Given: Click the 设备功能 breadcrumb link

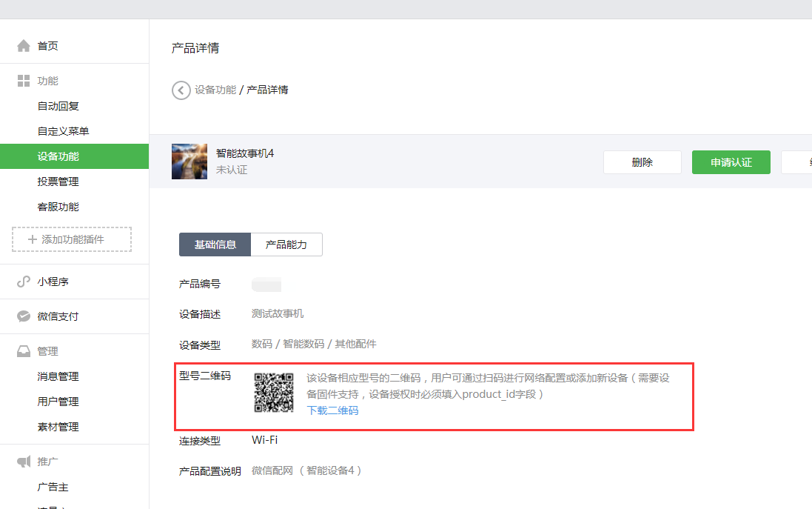Looking at the screenshot, I should (x=215, y=90).
